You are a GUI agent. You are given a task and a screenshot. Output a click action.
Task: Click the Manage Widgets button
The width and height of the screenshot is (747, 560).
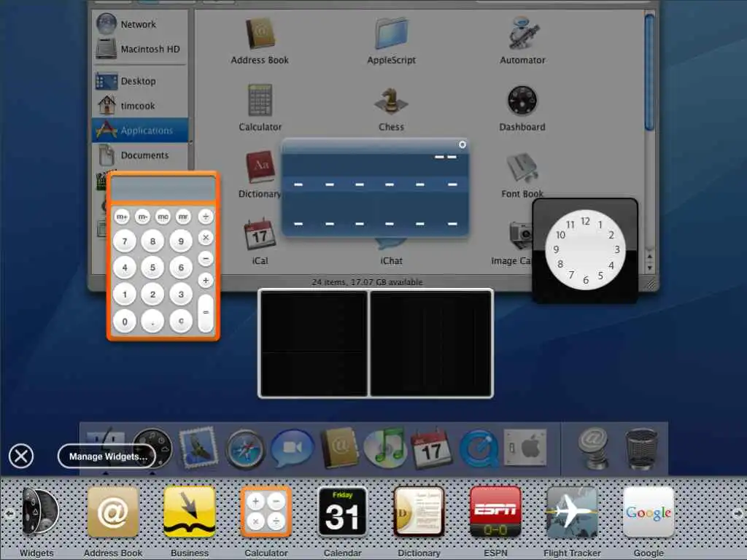pos(107,456)
